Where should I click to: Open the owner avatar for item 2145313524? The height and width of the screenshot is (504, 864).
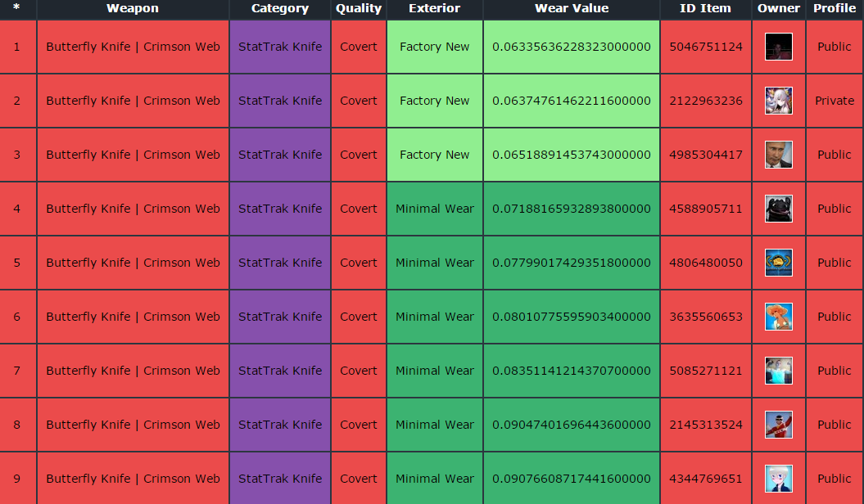pyautogui.click(x=779, y=424)
